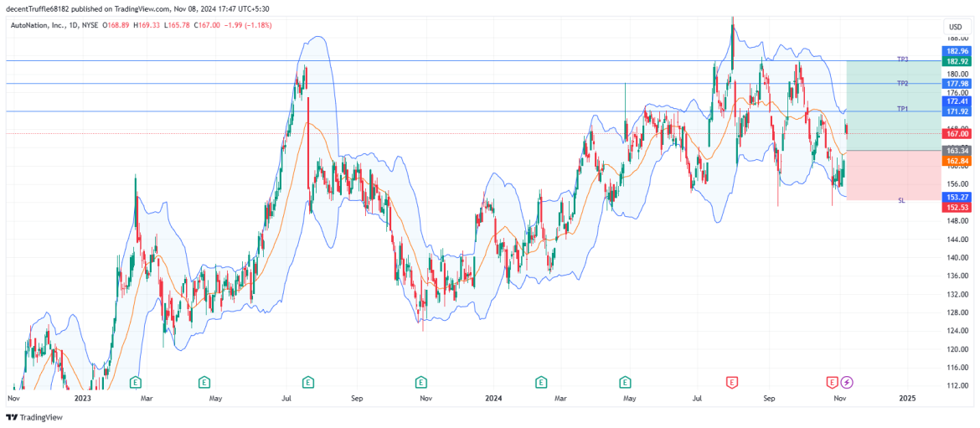Screen dimensions: 980x428
Task: Click the green earnings marker near Nov 2023
Action: pyautogui.click(x=420, y=382)
